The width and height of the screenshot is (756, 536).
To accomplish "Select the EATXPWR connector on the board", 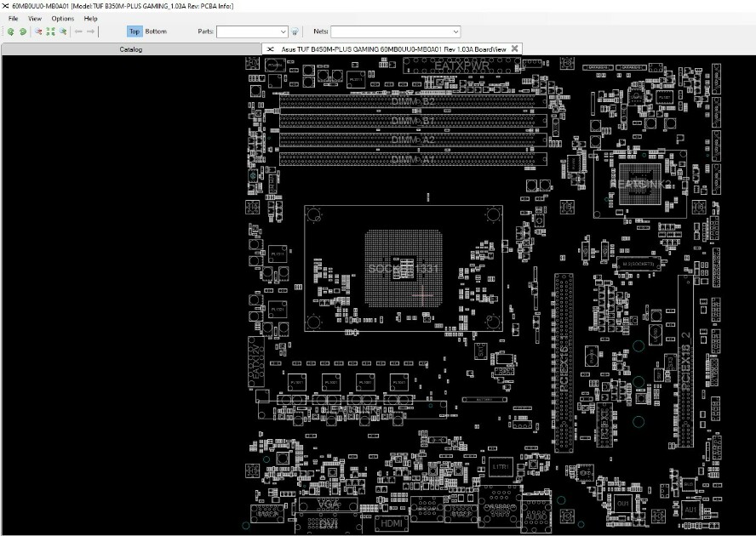I will pyautogui.click(x=462, y=65).
